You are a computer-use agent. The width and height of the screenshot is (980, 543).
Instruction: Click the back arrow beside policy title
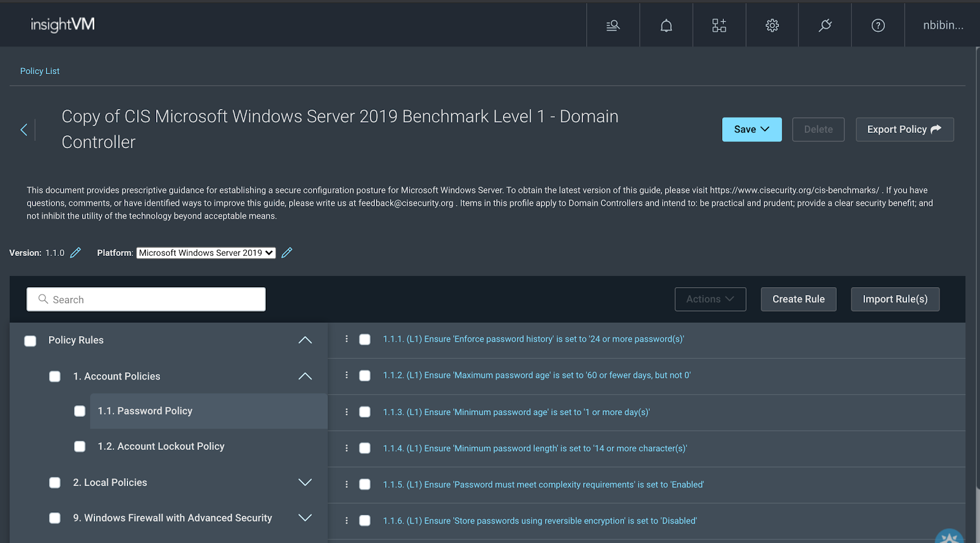(x=24, y=130)
